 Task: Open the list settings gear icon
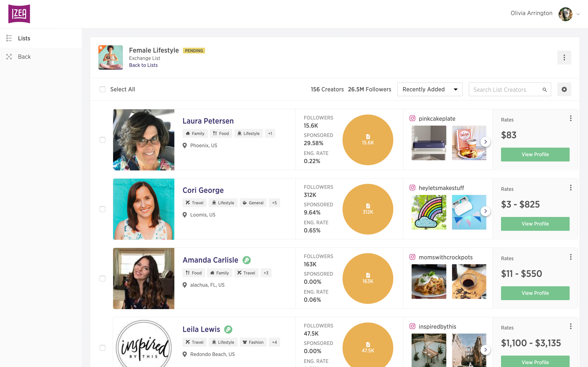point(564,89)
